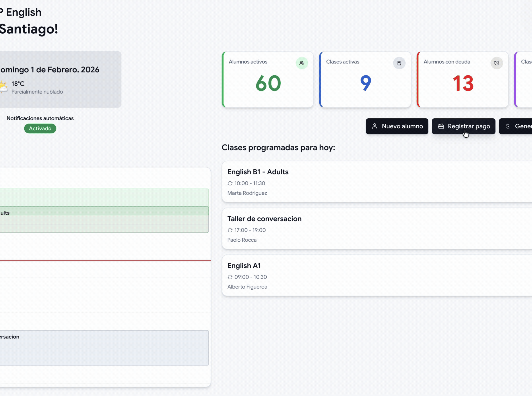Click the date and weather panel
The width and height of the screenshot is (532, 396).
coord(60,79)
